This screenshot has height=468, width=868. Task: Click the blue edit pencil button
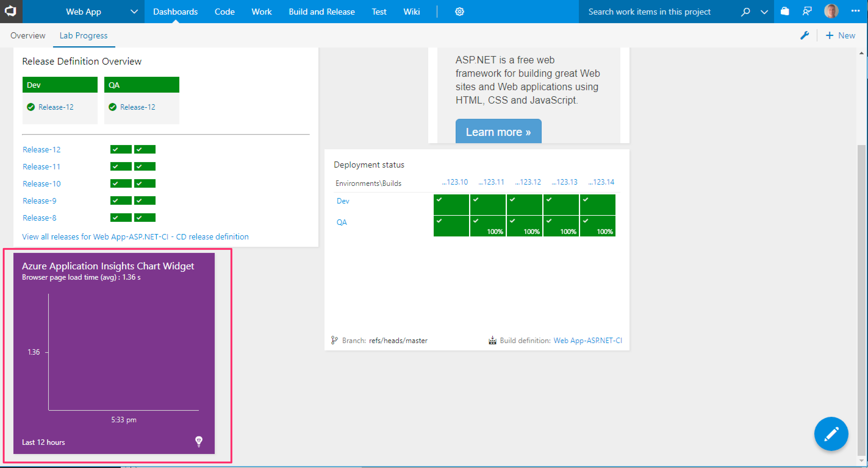[831, 434]
